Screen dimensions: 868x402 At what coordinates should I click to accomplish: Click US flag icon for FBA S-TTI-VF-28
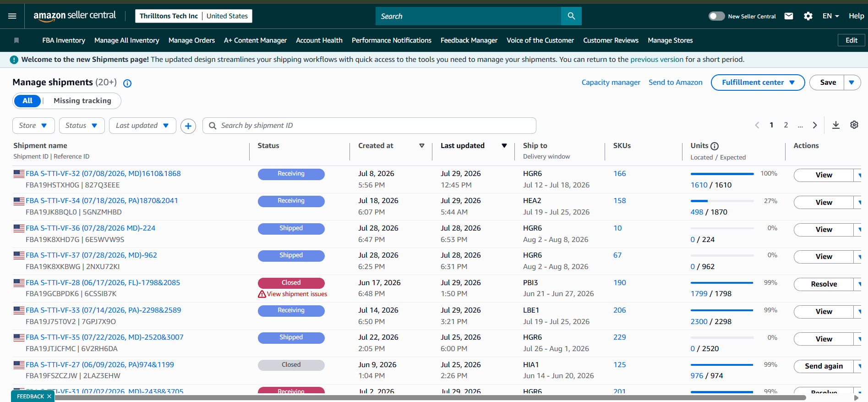click(x=19, y=283)
